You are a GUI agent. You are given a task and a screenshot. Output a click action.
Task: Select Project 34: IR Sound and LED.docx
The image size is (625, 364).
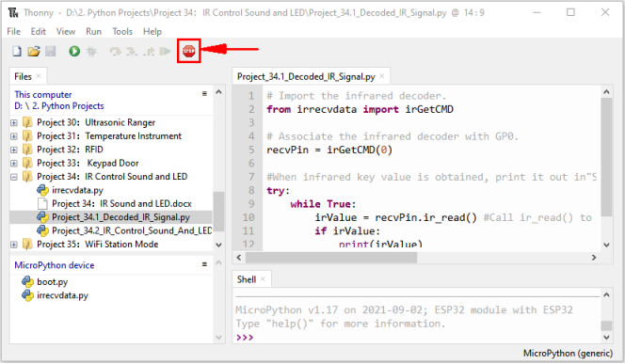121,204
